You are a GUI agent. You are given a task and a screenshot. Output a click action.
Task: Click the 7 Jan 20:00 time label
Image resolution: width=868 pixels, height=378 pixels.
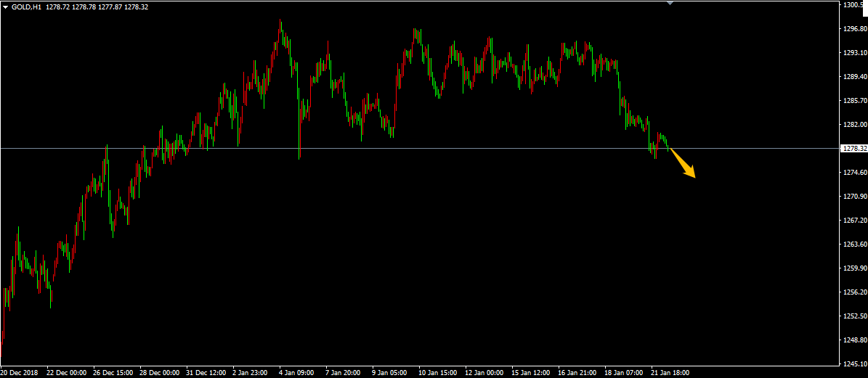[x=344, y=373]
